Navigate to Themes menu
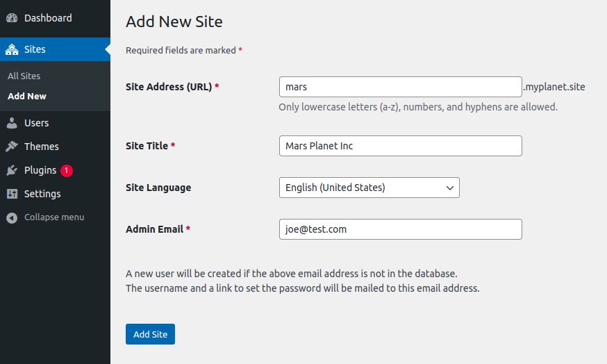This screenshot has height=364, width=607. pyautogui.click(x=42, y=147)
